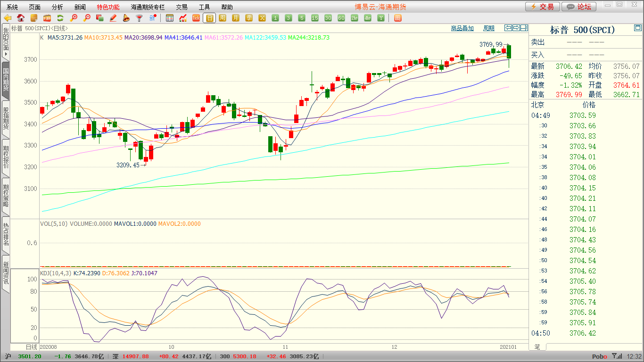
Task: Open the 工具 menu
Action: tap(204, 7)
